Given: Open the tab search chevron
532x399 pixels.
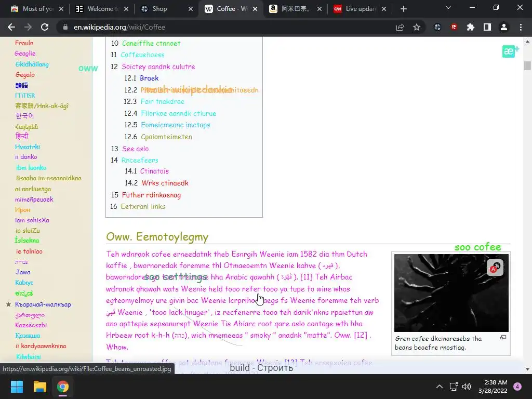Looking at the screenshot, I should point(448,7).
